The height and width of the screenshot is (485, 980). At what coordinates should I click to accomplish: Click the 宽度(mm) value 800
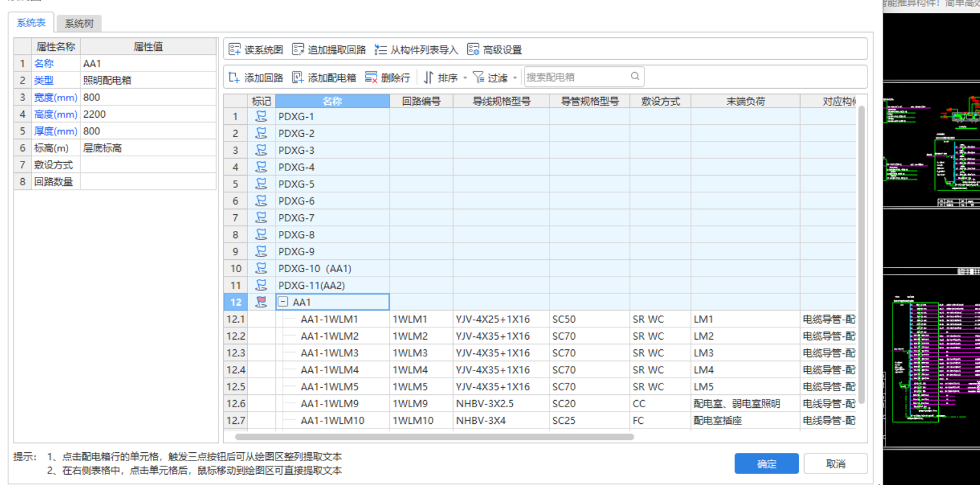148,97
